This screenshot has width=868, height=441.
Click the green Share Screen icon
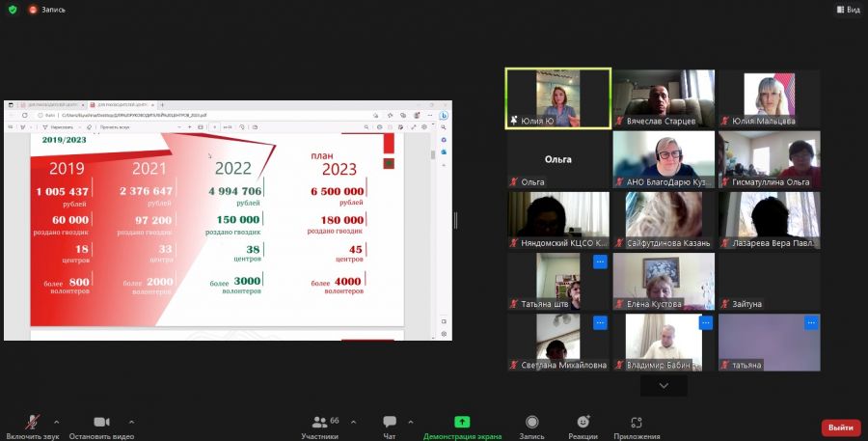[462, 422]
